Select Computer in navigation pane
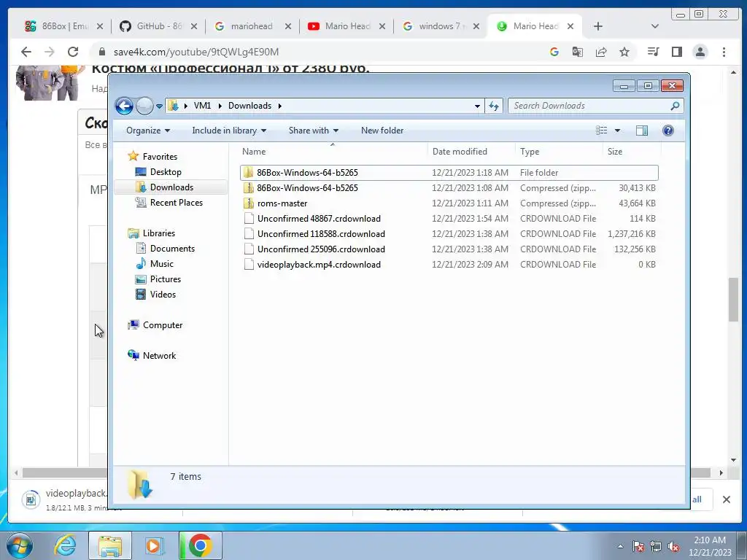Screen dimensions: 747x560 163,325
